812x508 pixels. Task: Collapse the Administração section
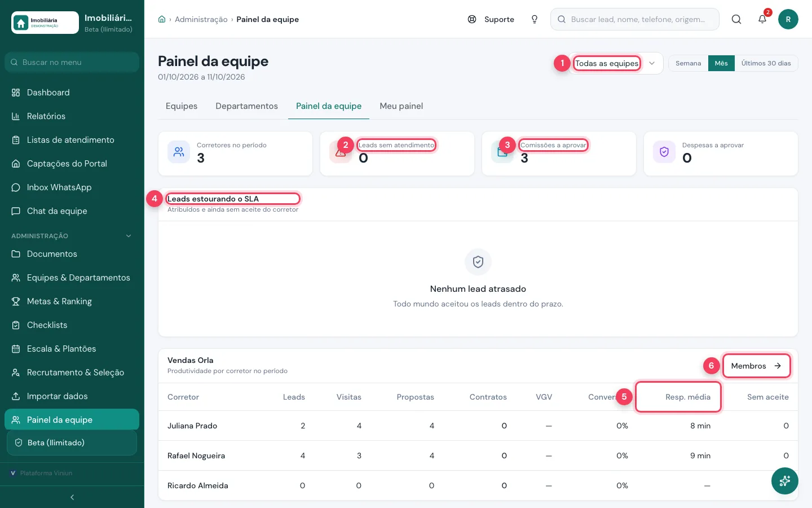72,236
